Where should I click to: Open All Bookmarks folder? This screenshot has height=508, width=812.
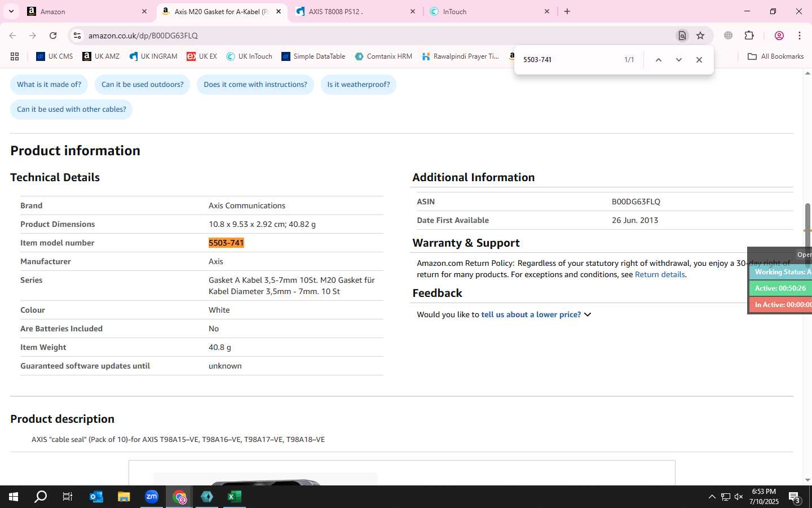[x=775, y=56]
